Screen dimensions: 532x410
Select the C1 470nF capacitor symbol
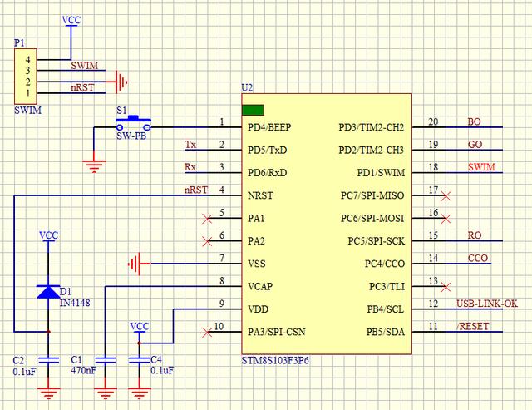tap(105, 359)
